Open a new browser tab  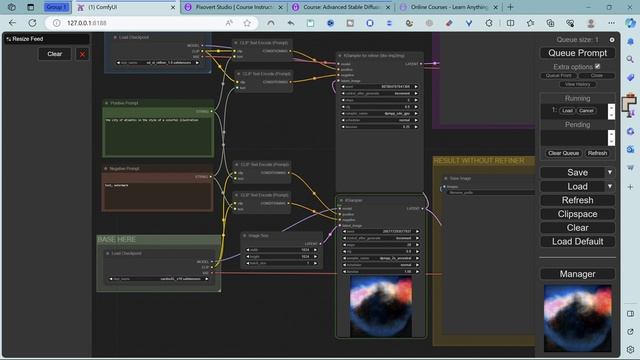click(x=510, y=7)
